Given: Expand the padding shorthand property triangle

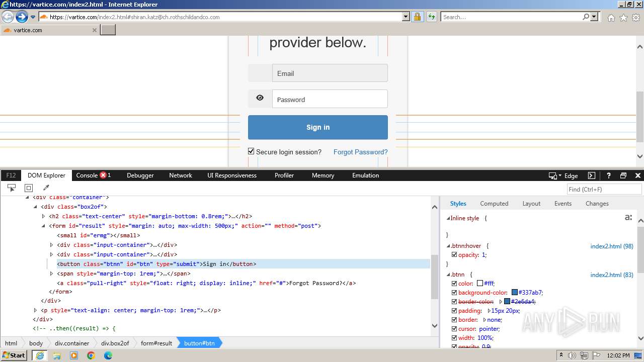Looking at the screenshot, I should tap(489, 311).
